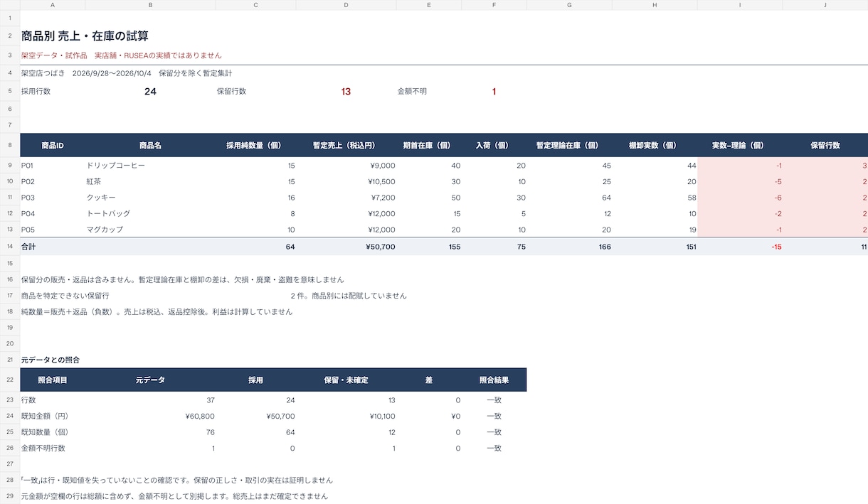
Task: Click the 期首在庫（個） header
Action: [429, 145]
